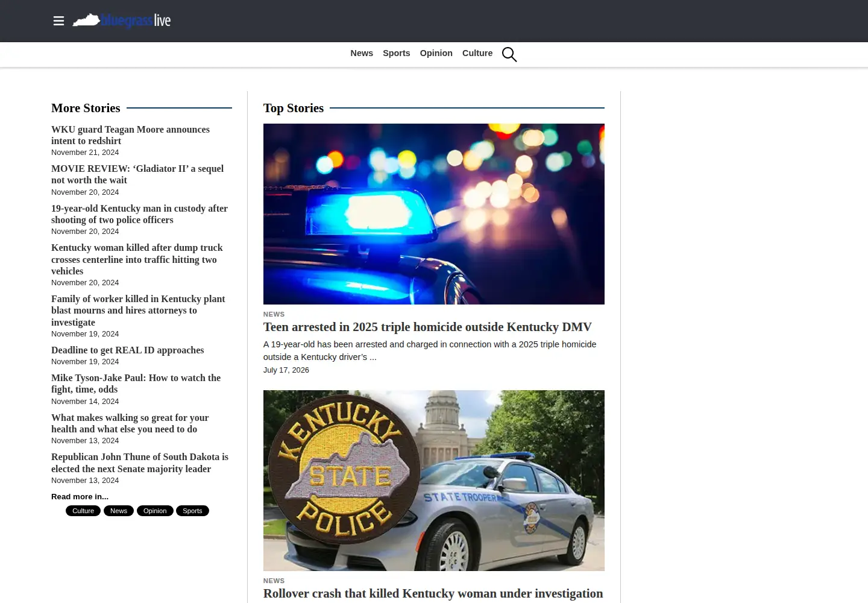868x603 pixels.
Task: Click the Culture tag pill
Action: [x=83, y=511]
